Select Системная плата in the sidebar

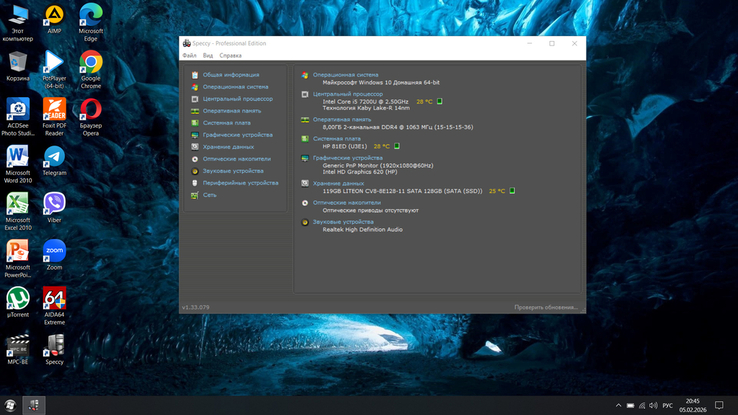226,123
